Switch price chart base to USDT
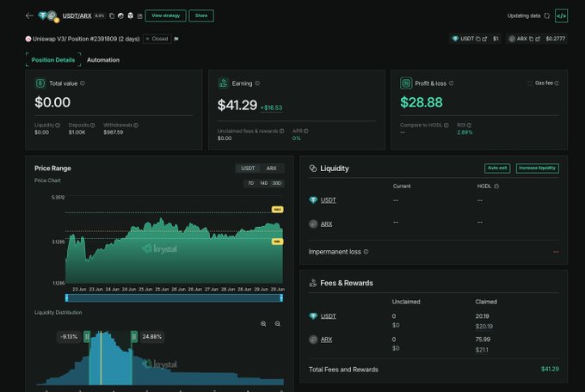This screenshot has width=585, height=392. [248, 168]
